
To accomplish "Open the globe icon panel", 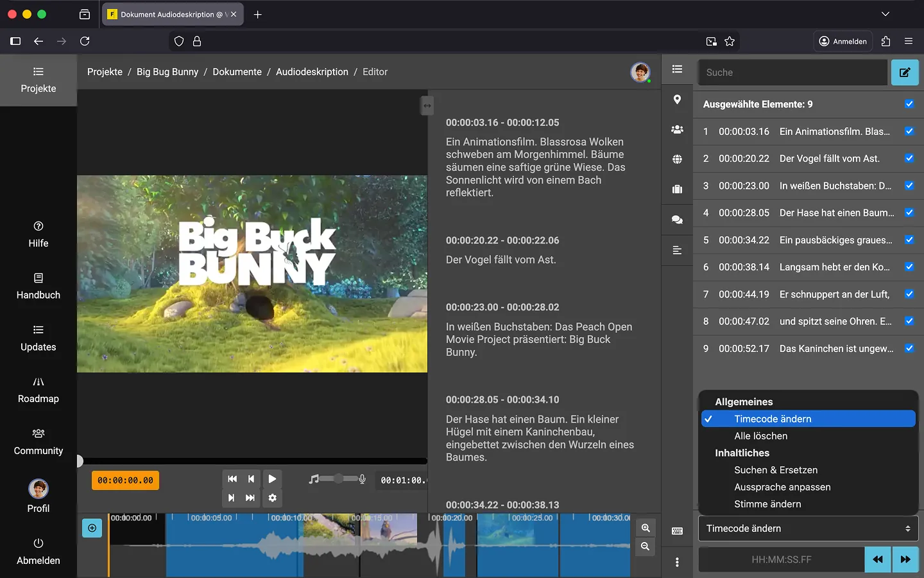I will (677, 159).
